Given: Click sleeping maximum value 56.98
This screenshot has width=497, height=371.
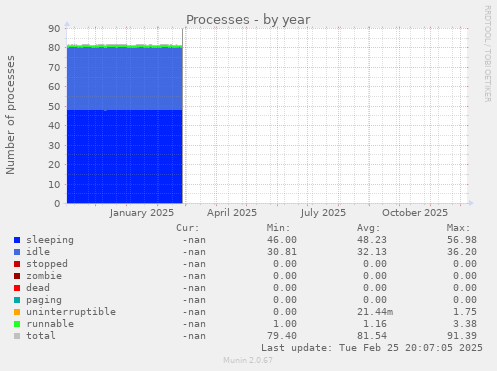Looking at the screenshot, I should [x=462, y=240].
